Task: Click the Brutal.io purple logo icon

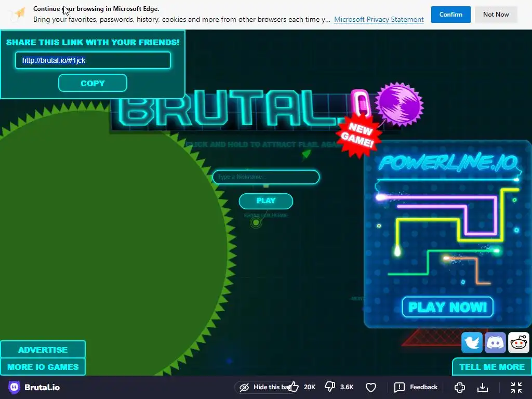Action: click(x=14, y=387)
